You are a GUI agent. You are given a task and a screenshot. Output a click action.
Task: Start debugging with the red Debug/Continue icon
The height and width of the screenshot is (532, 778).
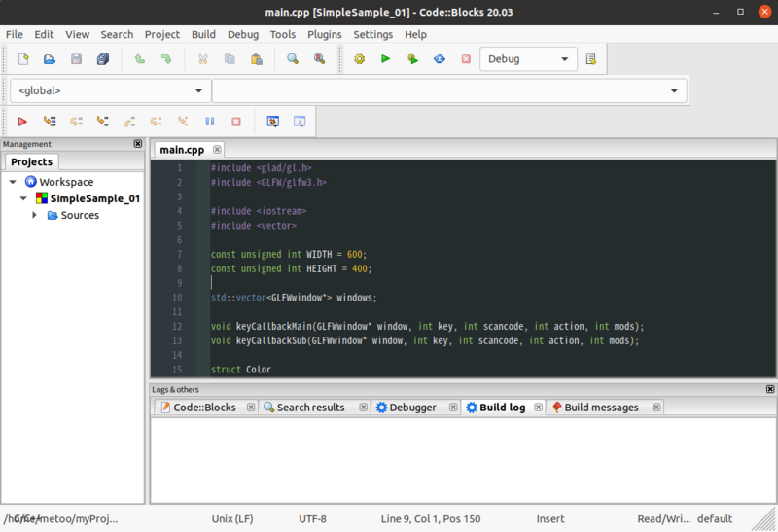22,122
